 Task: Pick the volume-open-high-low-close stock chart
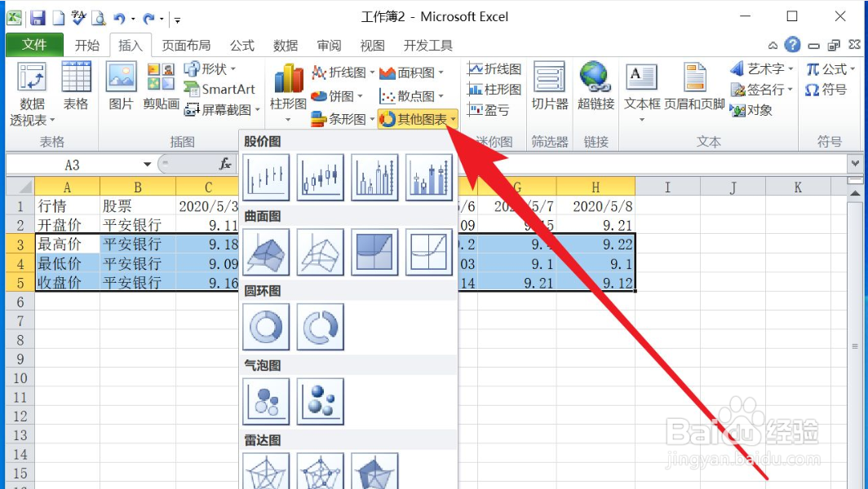tap(429, 177)
